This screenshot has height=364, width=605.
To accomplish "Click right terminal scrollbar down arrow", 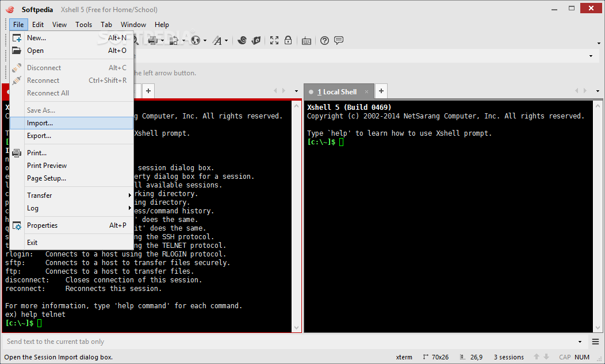I will coord(598,328).
